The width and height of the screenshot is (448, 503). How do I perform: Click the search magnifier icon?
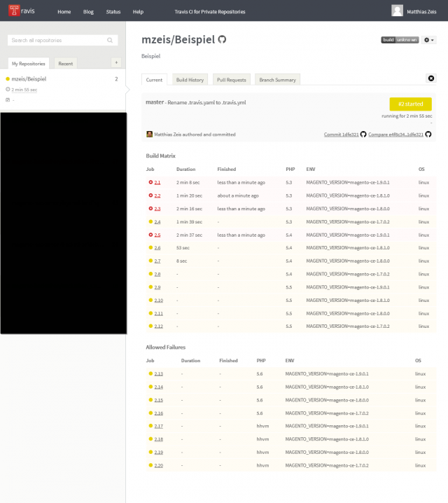(x=110, y=41)
